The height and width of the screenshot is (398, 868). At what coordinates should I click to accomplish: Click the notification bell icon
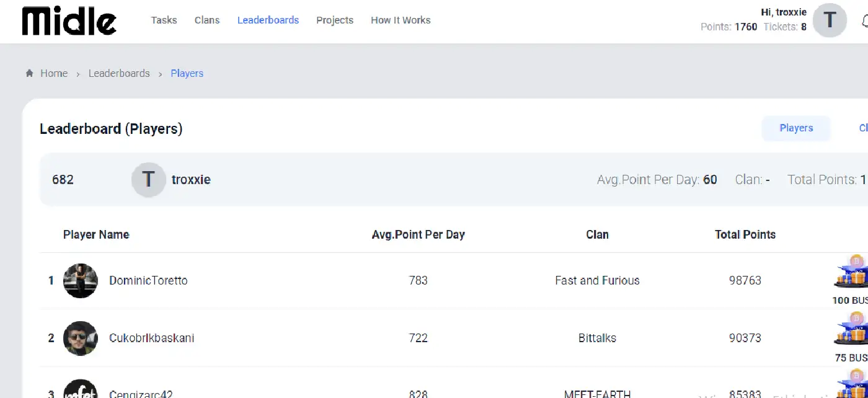[x=864, y=22]
